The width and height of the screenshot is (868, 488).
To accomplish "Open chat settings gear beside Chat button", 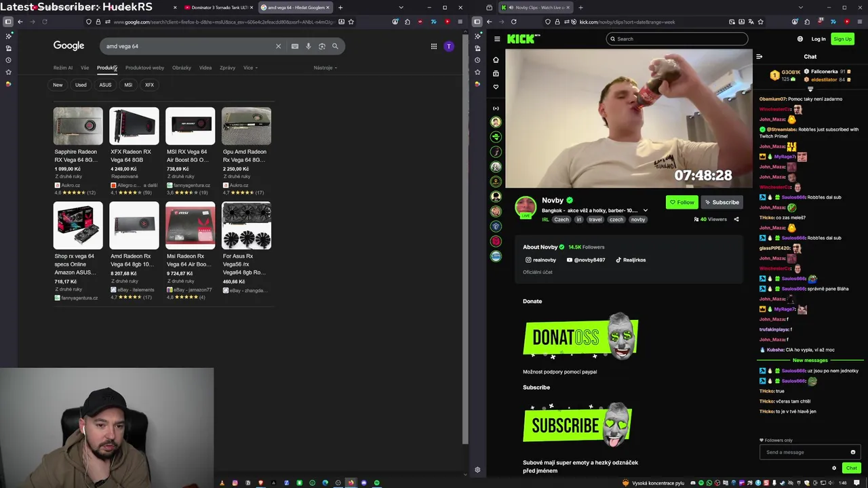I will coord(834,468).
